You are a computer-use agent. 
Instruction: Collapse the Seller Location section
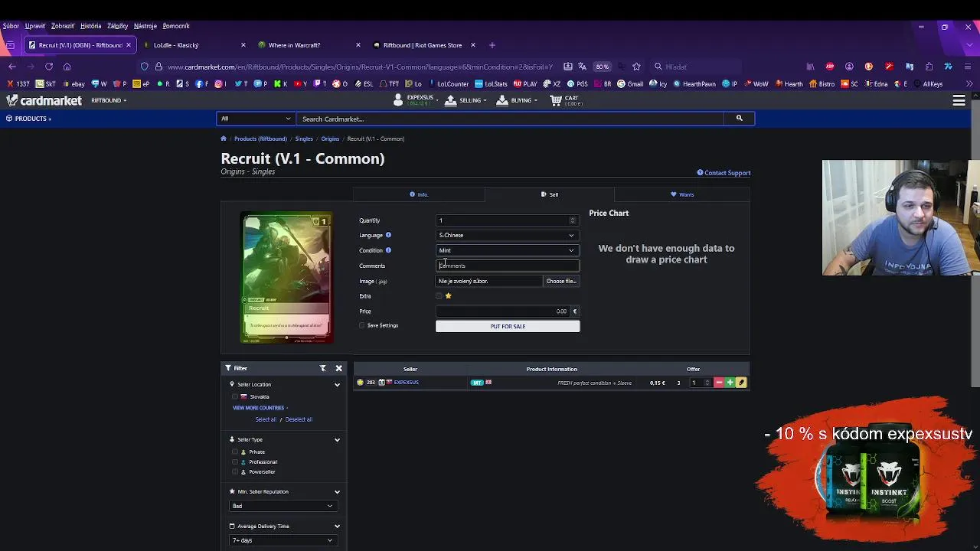pos(337,385)
